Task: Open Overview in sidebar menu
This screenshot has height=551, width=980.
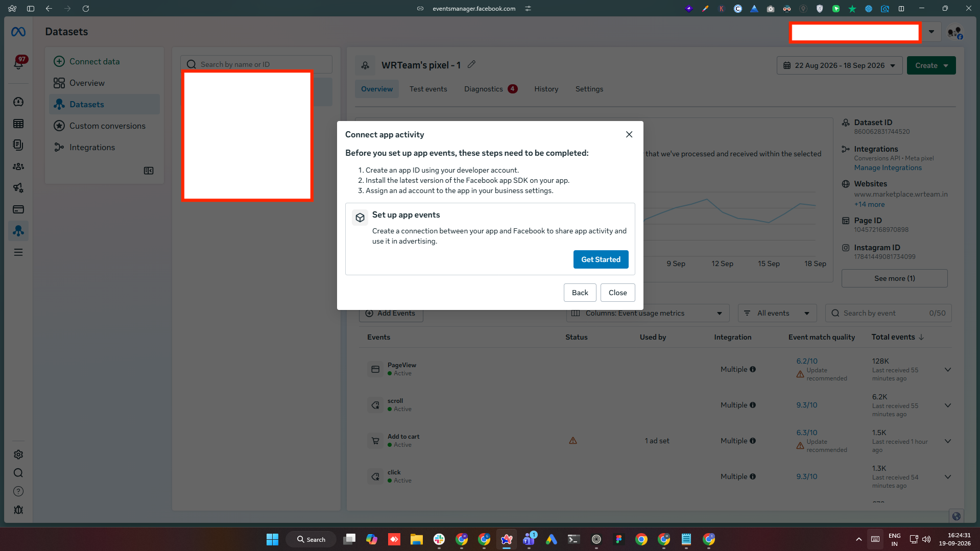Action: click(104, 83)
